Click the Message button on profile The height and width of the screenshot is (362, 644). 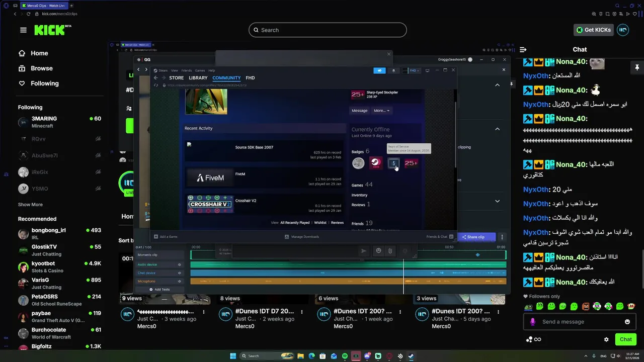tap(359, 111)
